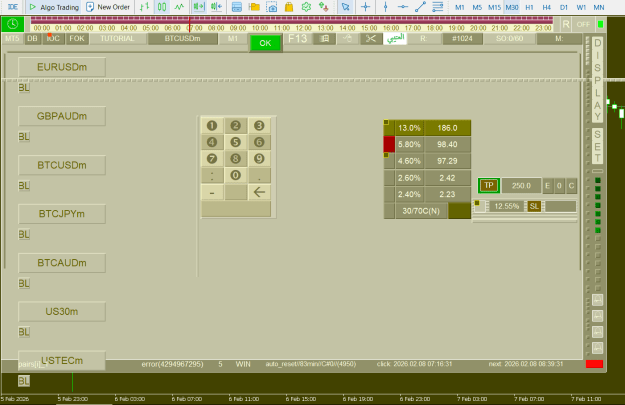Click keypad digit 5
625x405 pixels.
click(236, 142)
